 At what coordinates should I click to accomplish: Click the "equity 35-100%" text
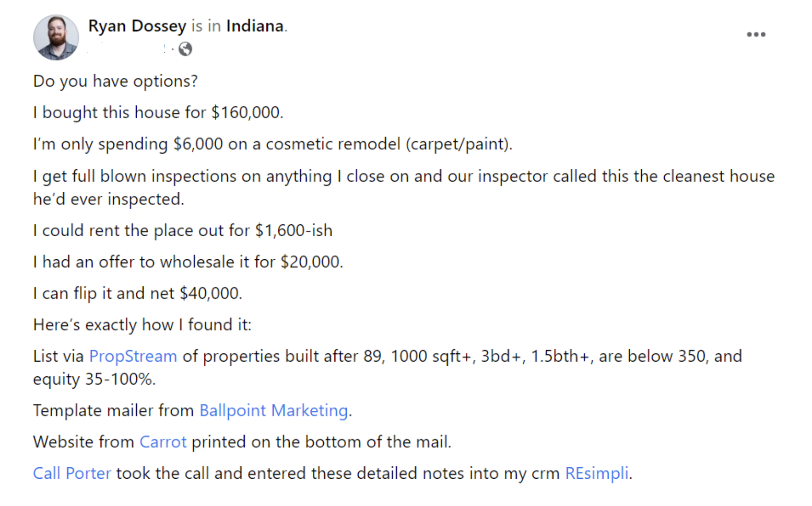(94, 379)
